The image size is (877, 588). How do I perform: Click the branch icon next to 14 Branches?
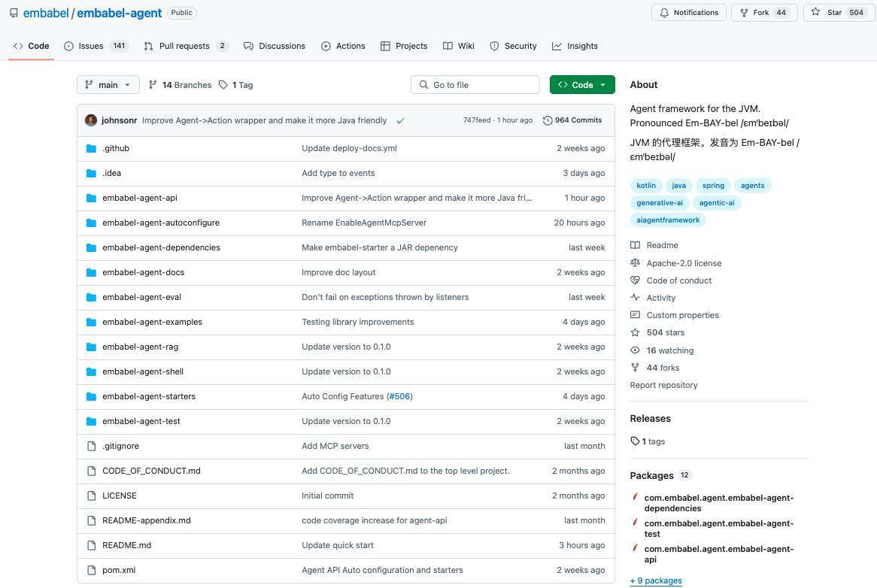coord(153,85)
